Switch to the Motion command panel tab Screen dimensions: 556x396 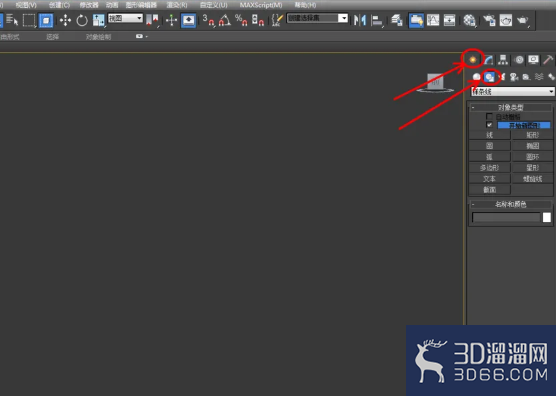point(519,60)
